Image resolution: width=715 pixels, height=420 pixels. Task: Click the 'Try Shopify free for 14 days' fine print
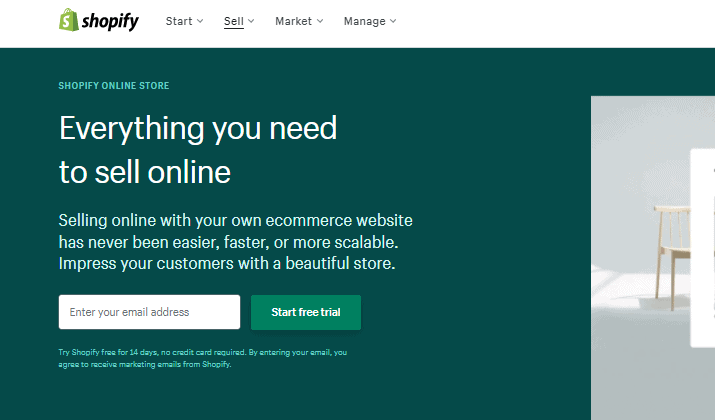202,358
